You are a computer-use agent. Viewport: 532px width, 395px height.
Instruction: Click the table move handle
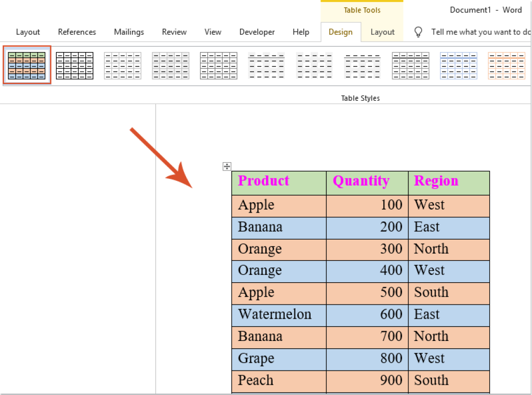(227, 166)
